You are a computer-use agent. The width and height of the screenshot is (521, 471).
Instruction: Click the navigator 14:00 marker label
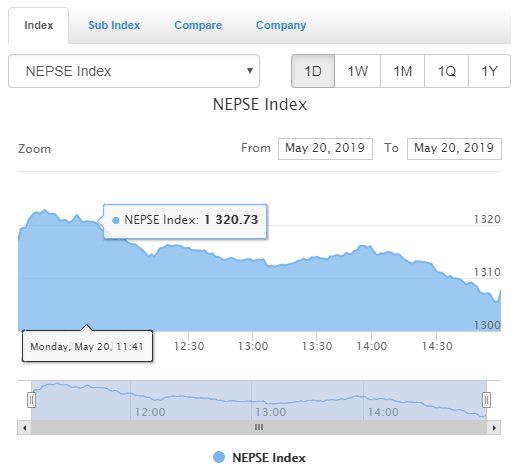click(383, 412)
